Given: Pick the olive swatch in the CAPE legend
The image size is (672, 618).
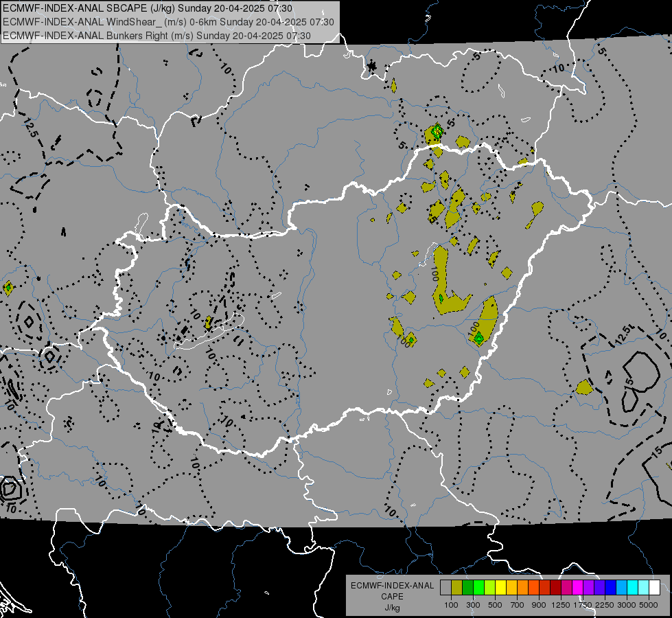Looking at the screenshot, I should [457, 587].
